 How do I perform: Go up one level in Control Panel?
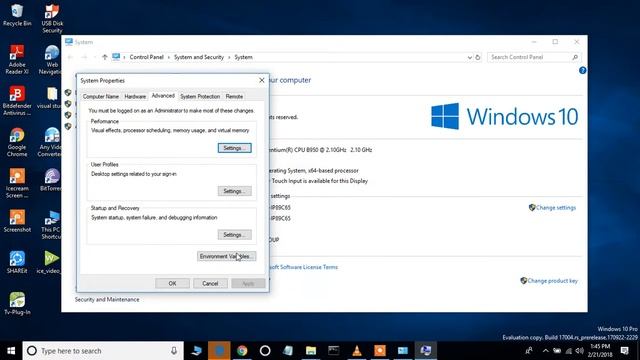(104, 57)
